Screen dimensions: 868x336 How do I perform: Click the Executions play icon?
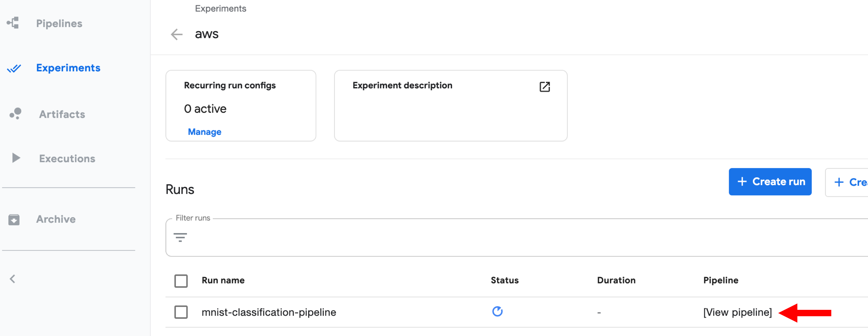point(16,158)
